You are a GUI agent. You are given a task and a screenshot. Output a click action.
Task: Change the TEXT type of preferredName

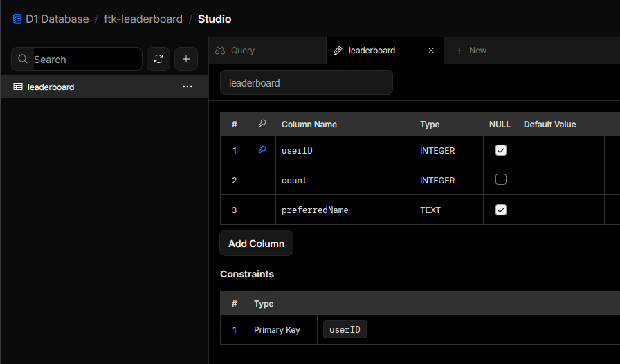(448, 210)
